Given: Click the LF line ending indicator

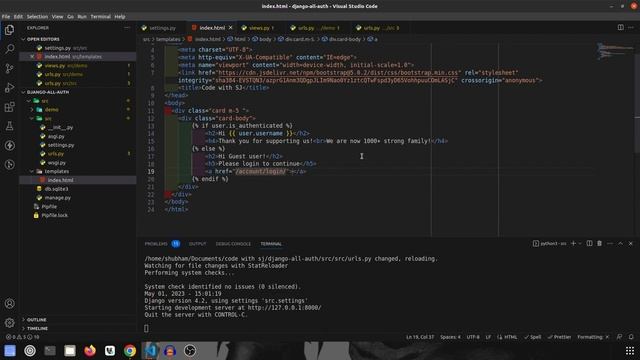Looking at the screenshot, I should (488, 337).
